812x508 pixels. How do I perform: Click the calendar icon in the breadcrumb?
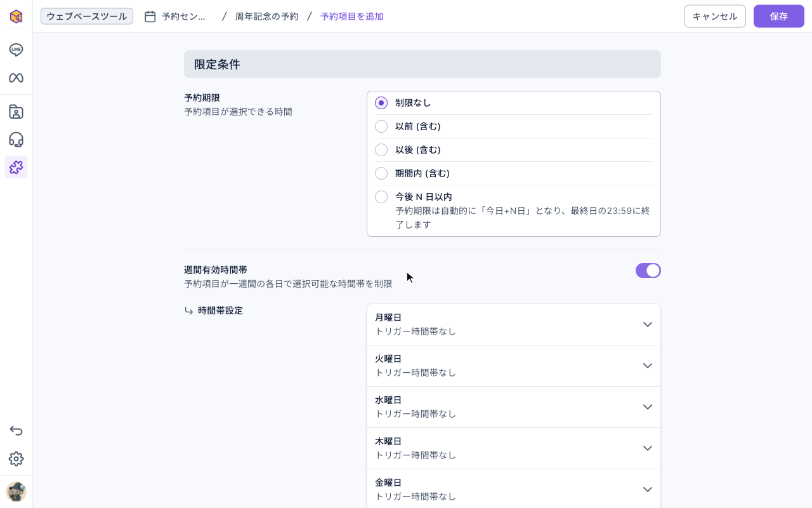click(150, 17)
